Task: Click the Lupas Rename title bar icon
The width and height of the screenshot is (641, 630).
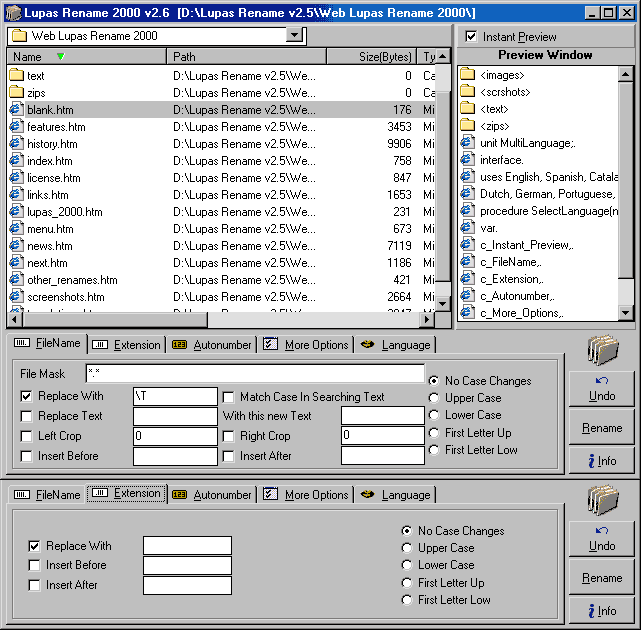Action: coord(13,12)
